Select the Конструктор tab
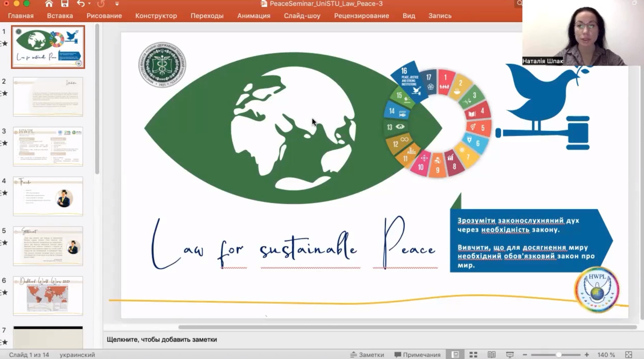The width and height of the screenshot is (644, 359). 156,16
